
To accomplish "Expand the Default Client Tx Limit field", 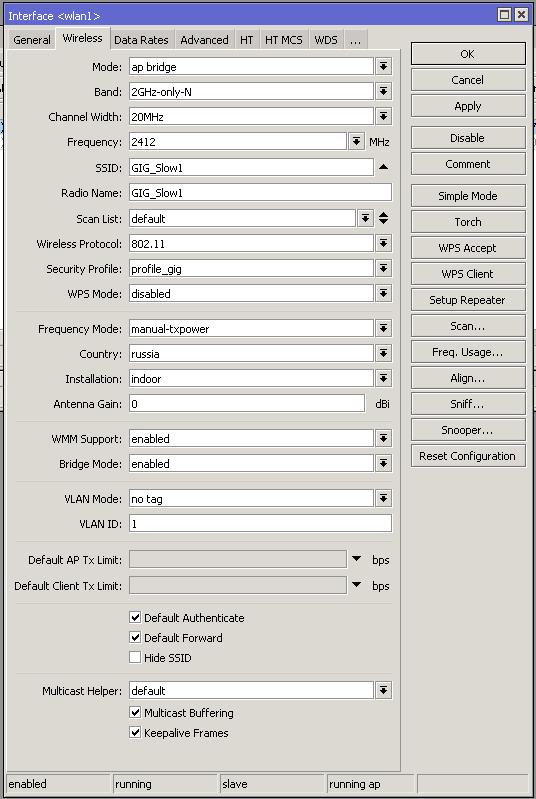I will (x=357, y=585).
